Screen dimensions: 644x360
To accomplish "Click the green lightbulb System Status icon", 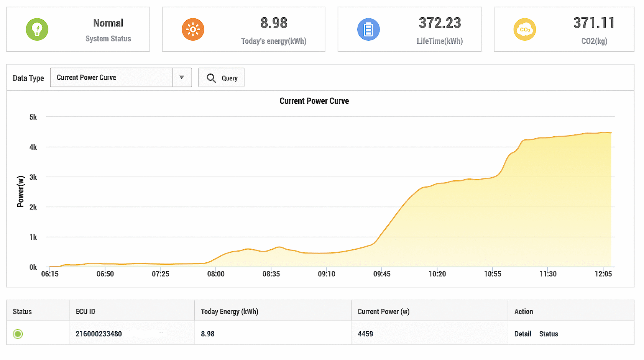I will 37,29.
